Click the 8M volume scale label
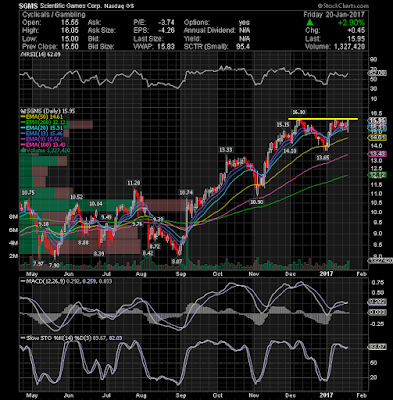The width and height of the screenshot is (393, 400). click(13, 217)
